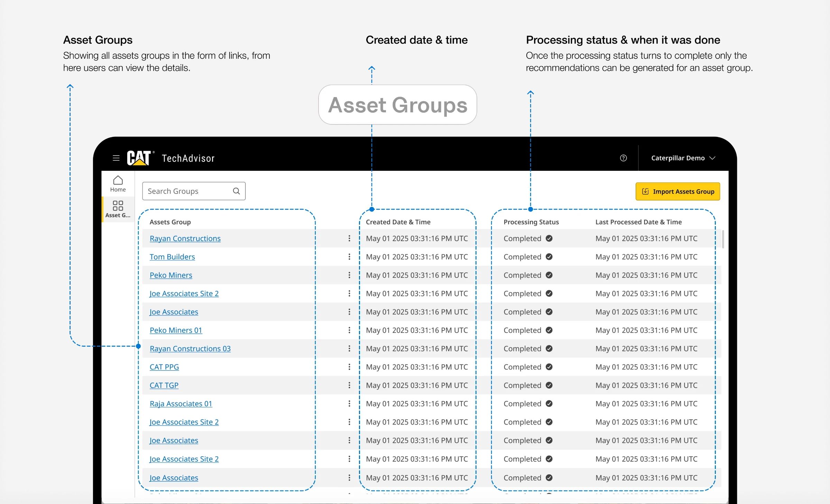Click completed checkmark in Raja Associates 01 row
Screen dimensions: 830x504
click(x=549, y=403)
